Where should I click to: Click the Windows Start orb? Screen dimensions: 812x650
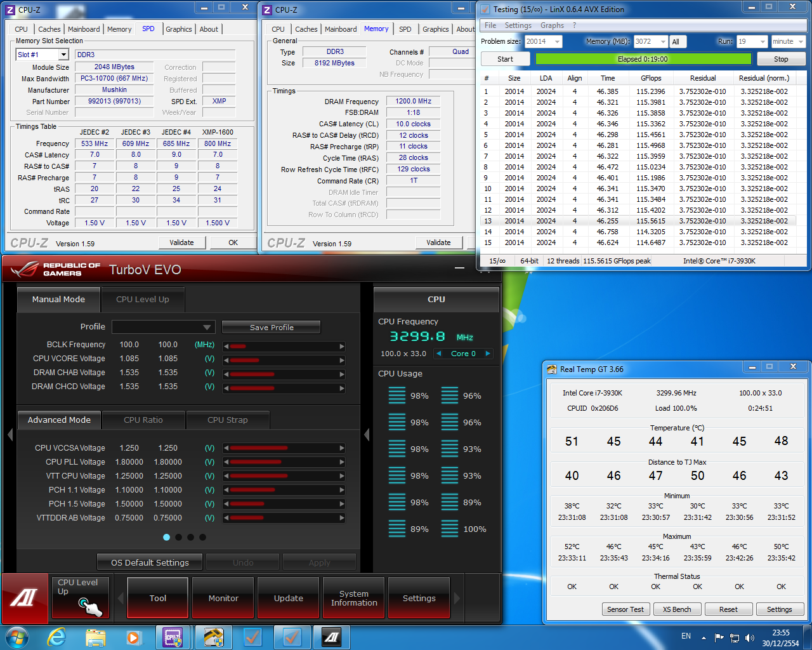click(17, 637)
